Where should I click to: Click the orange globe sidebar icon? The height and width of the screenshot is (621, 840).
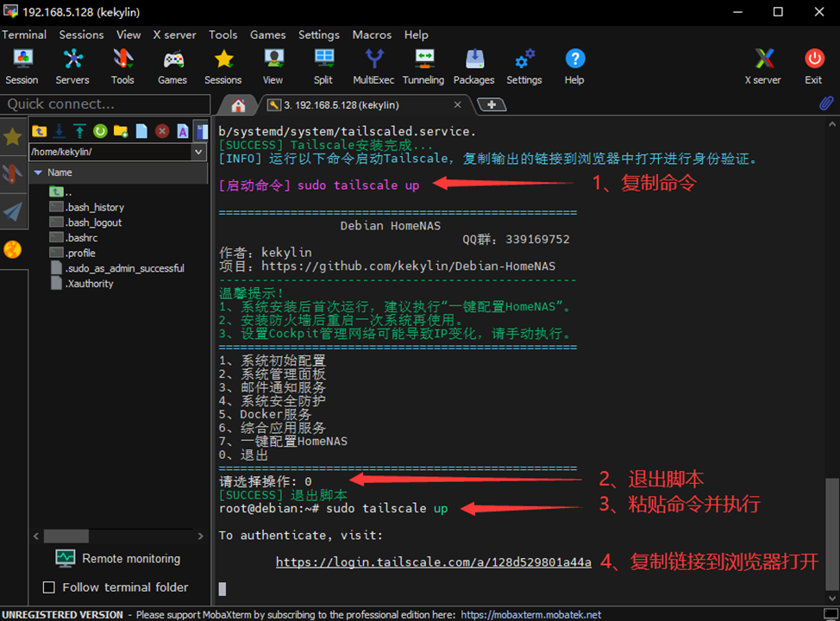pyautogui.click(x=13, y=249)
